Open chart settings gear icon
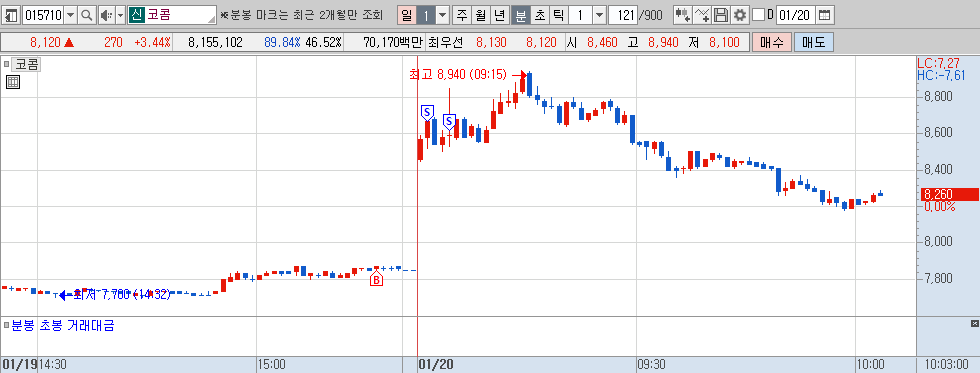 click(740, 15)
